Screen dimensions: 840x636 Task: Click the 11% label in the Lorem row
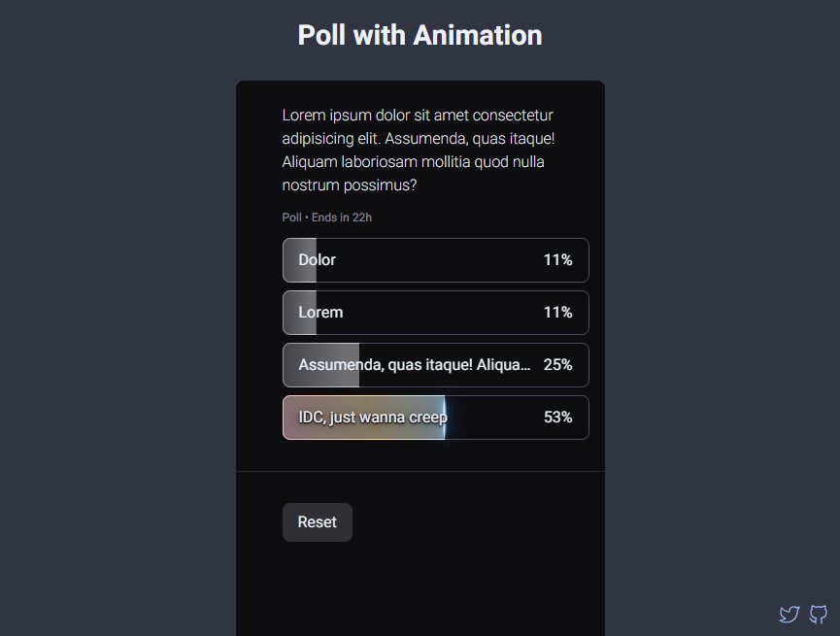(557, 313)
